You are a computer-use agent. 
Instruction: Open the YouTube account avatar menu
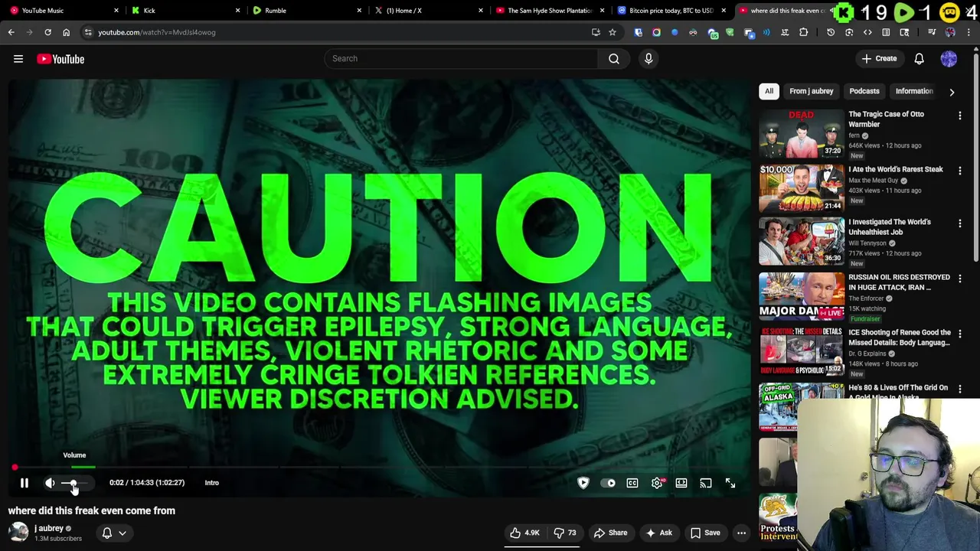(949, 59)
